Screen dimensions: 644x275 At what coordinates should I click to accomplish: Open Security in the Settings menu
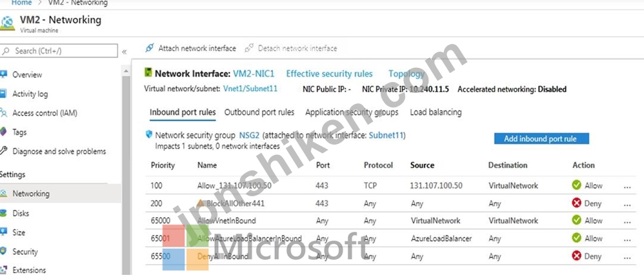25,252
